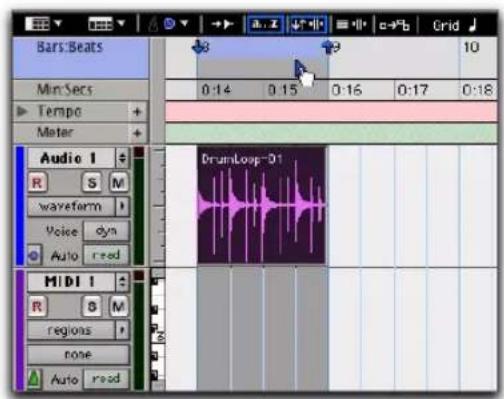Viewport: 504px width, 399px height.
Task: Open the linearity display mode dropdown arrow
Action: pos(184,24)
